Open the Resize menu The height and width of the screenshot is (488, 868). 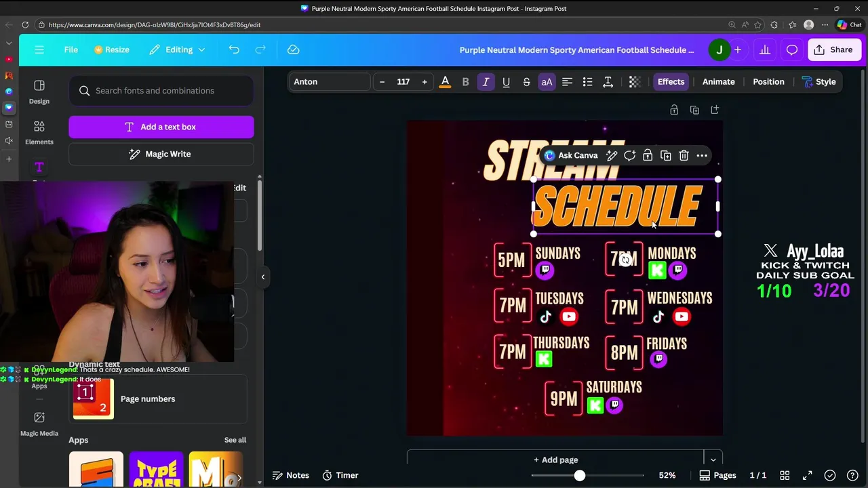coord(112,49)
